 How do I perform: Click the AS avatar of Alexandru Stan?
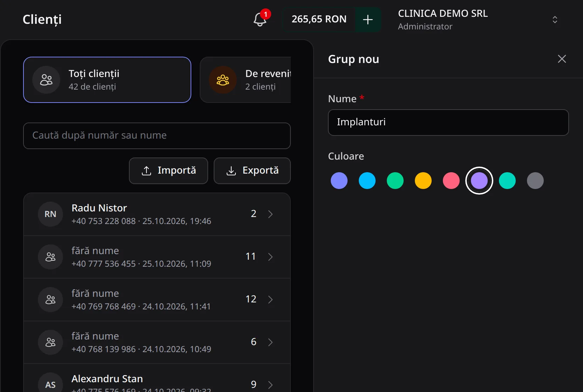pos(50,382)
